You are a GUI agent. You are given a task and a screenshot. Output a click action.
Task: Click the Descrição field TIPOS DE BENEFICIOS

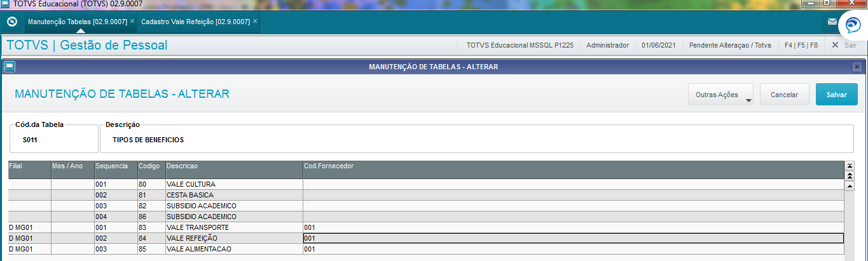coord(476,139)
